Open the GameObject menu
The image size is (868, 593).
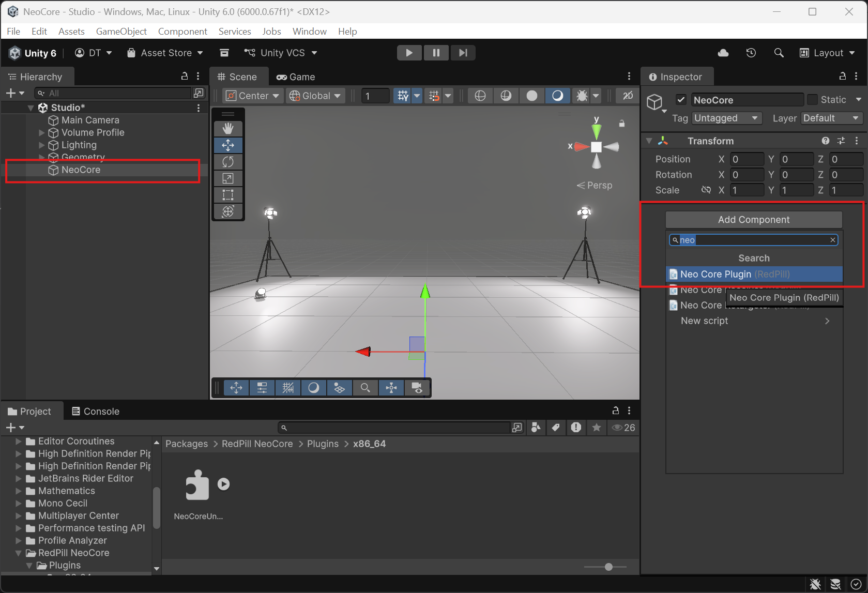coord(121,32)
